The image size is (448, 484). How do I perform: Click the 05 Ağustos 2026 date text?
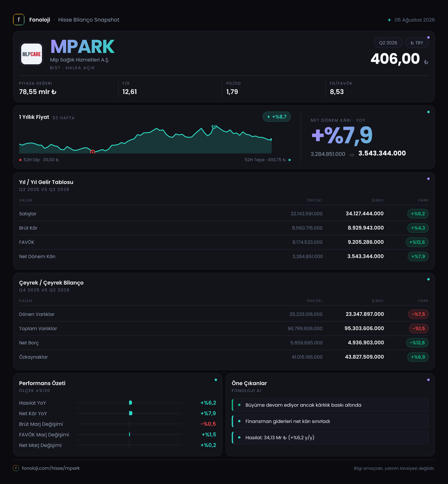pyautogui.click(x=415, y=20)
